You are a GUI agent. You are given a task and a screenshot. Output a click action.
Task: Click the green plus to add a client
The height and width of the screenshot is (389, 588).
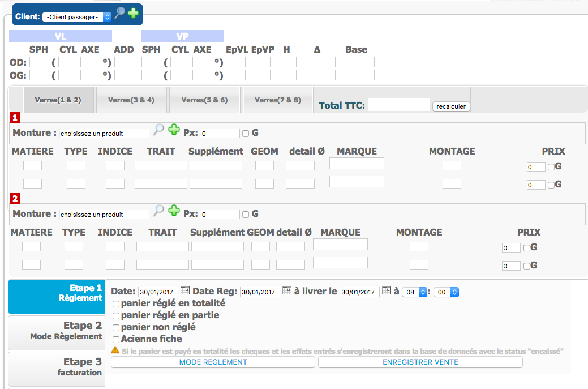click(x=132, y=13)
